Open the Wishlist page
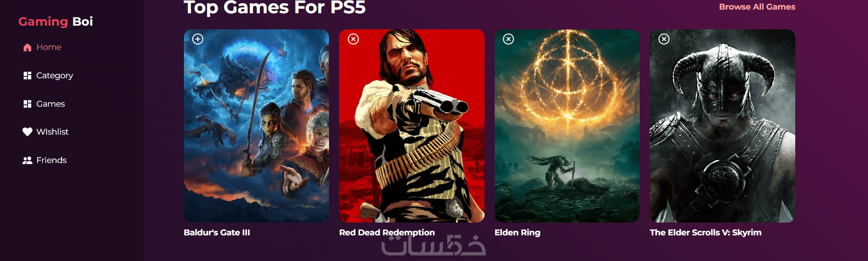 pyautogui.click(x=46, y=132)
